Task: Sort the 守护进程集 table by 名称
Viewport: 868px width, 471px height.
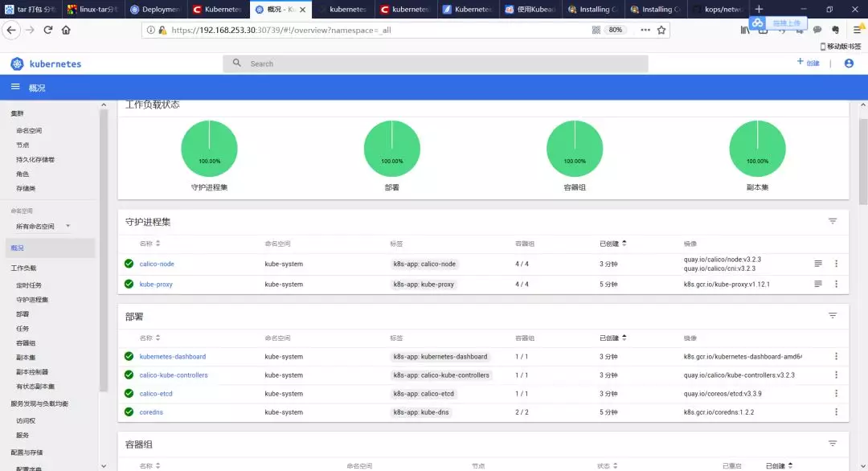Action: (149, 244)
